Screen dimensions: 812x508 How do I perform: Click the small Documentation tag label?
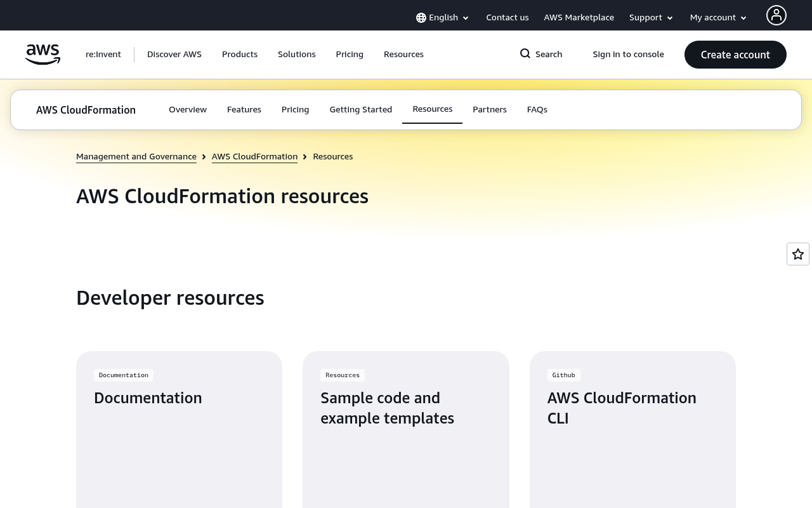coord(124,375)
